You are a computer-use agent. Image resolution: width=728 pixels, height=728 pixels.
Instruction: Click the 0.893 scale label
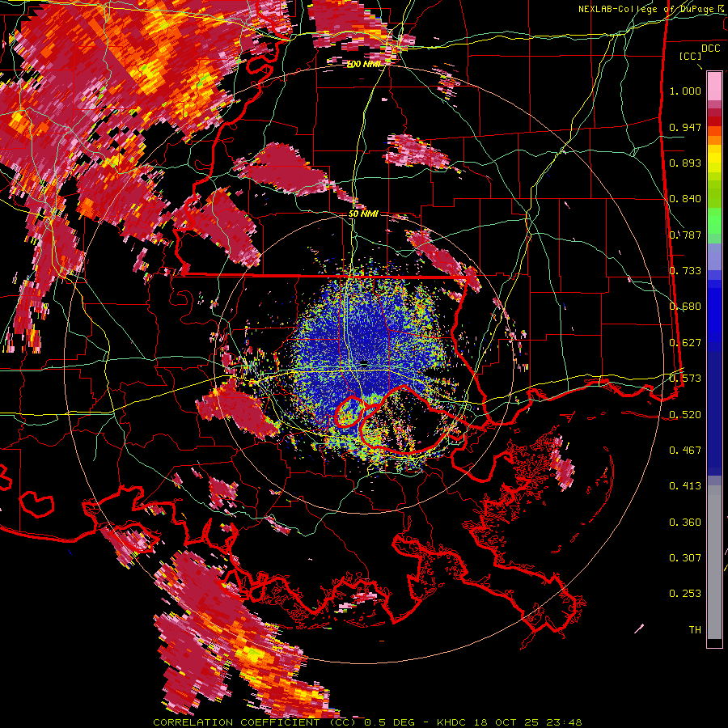tap(685, 163)
